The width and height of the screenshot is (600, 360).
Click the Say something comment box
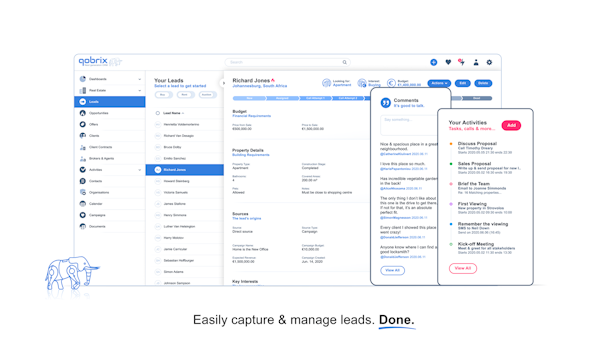[x=409, y=125]
